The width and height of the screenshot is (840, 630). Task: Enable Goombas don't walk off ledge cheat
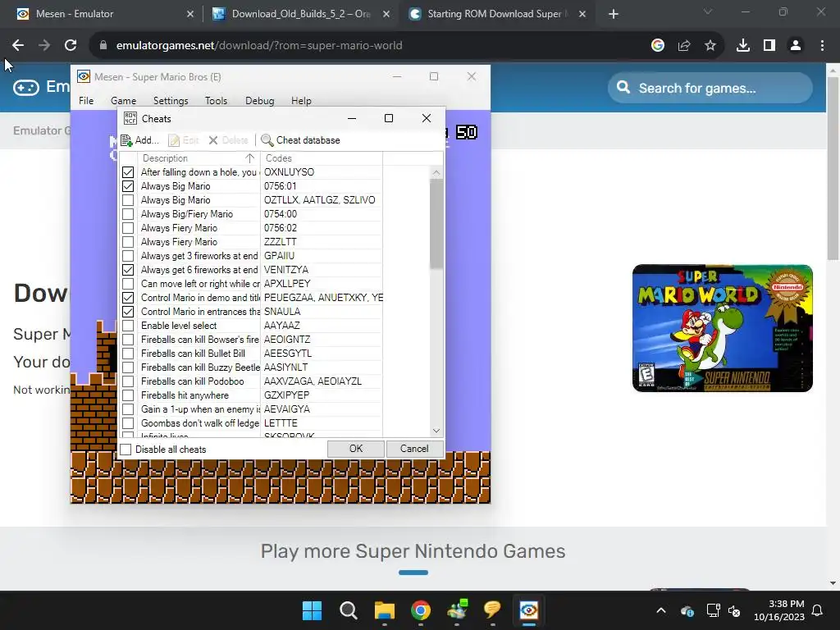pos(128,422)
